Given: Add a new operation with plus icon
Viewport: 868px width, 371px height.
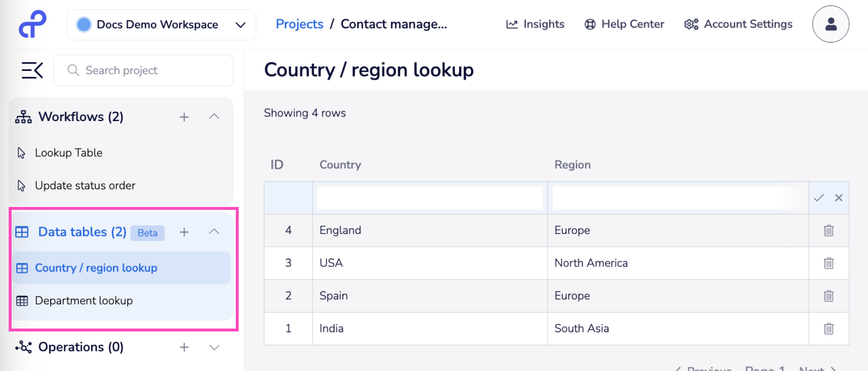Looking at the screenshot, I should point(184,347).
